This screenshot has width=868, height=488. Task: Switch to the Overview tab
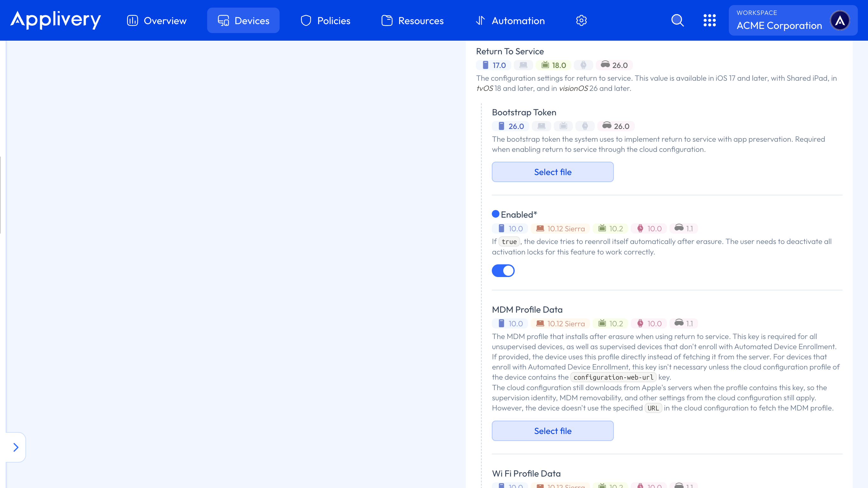coord(157,21)
